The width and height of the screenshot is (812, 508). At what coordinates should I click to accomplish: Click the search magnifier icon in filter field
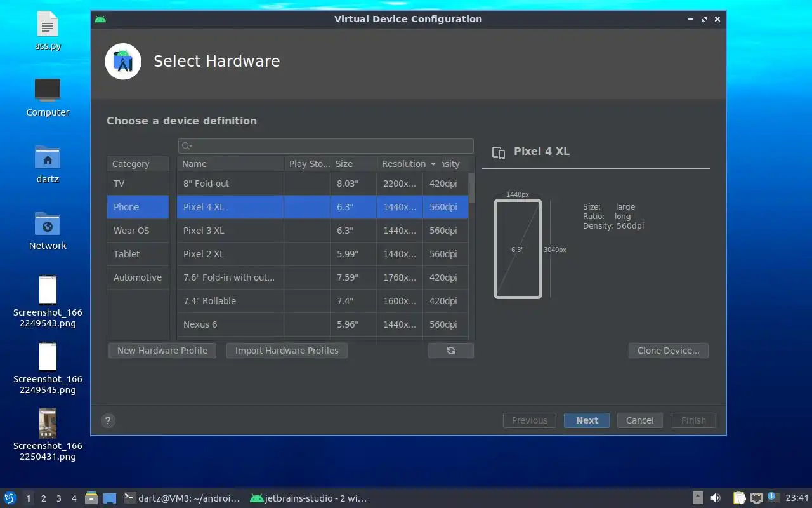187,146
